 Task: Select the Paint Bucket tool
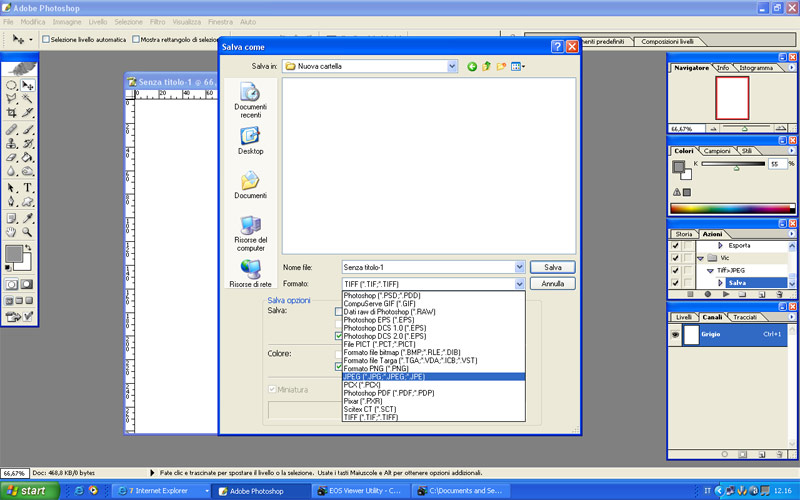(28, 157)
